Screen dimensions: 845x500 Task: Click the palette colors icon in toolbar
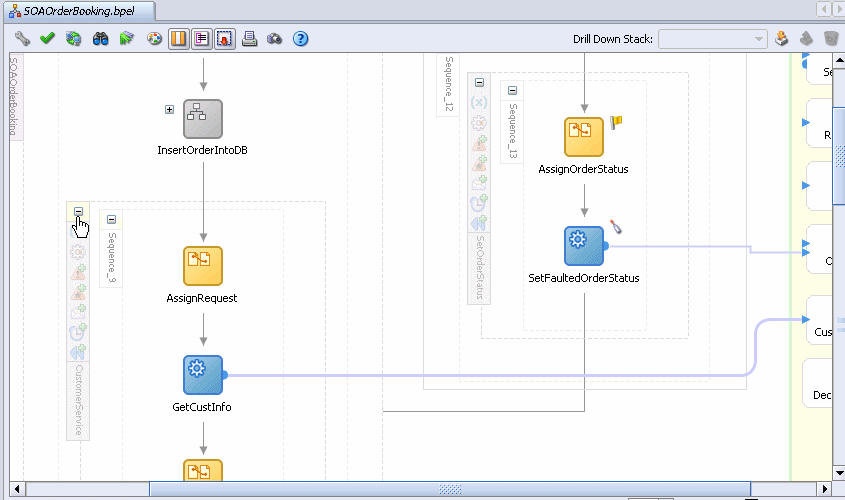(153, 39)
